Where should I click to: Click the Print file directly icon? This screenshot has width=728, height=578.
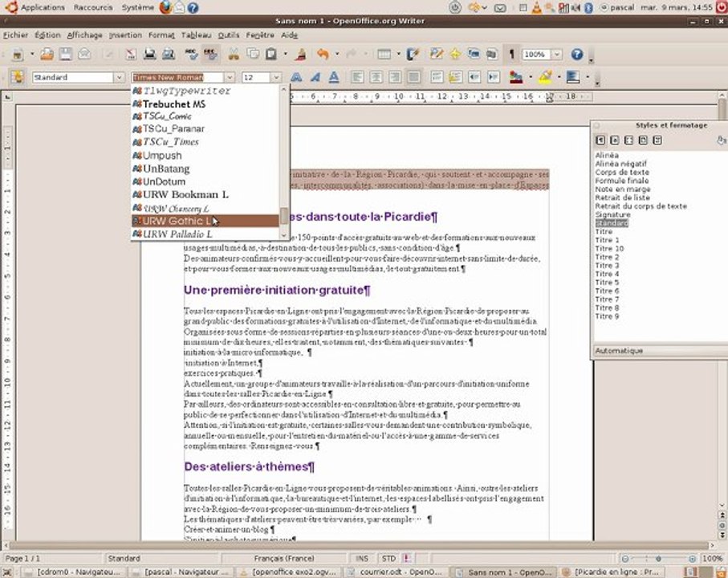click(x=149, y=55)
